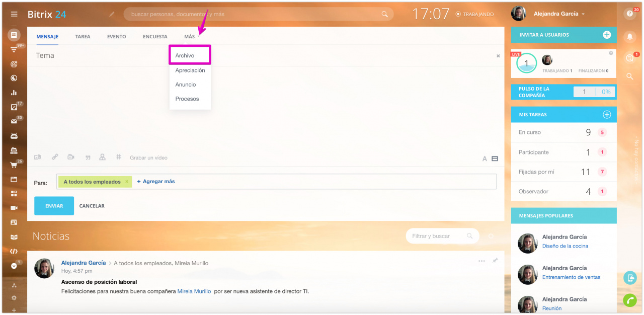The image size is (644, 315).
Task: Mention a person in the message
Action: pos(103,157)
